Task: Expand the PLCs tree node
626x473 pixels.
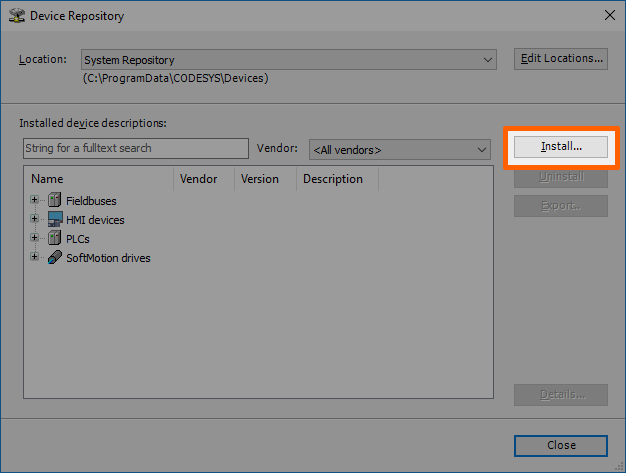Action: click(35, 239)
